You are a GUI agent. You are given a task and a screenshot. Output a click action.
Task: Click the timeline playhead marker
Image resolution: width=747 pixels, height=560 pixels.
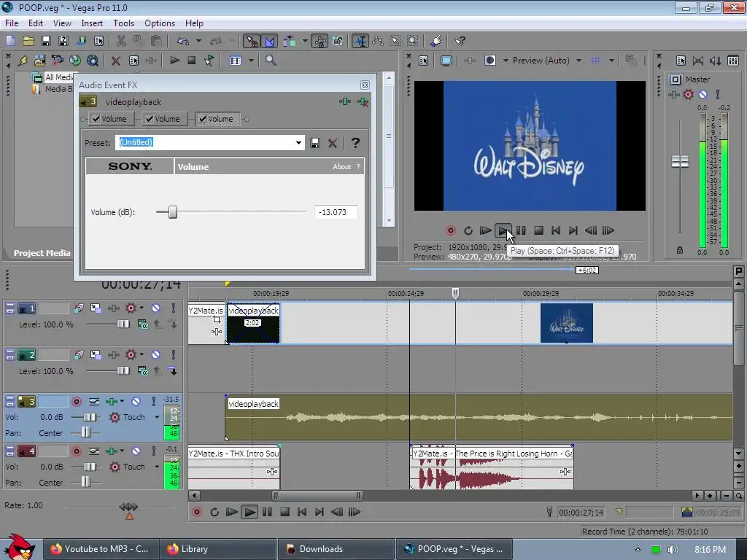point(455,293)
